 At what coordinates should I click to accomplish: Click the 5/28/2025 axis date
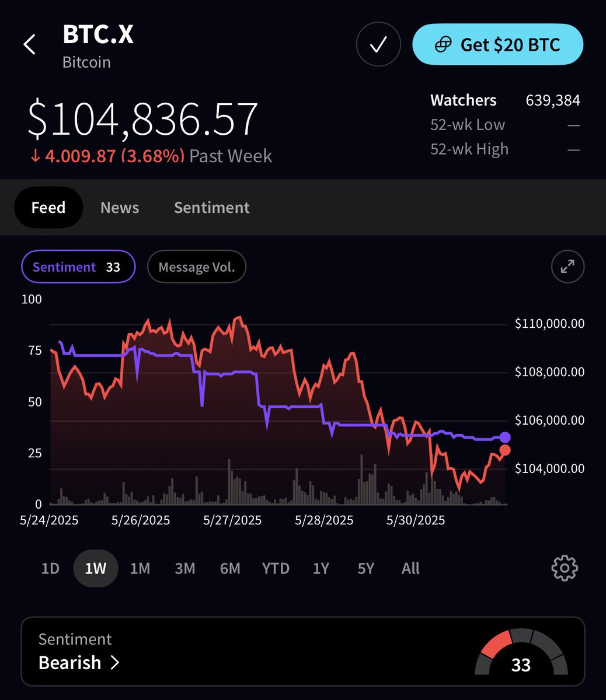click(324, 520)
